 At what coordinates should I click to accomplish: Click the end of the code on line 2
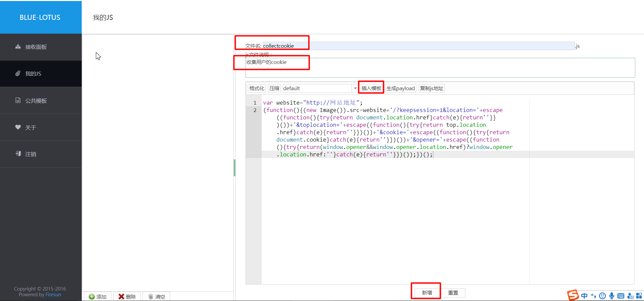pyautogui.click(x=433, y=154)
